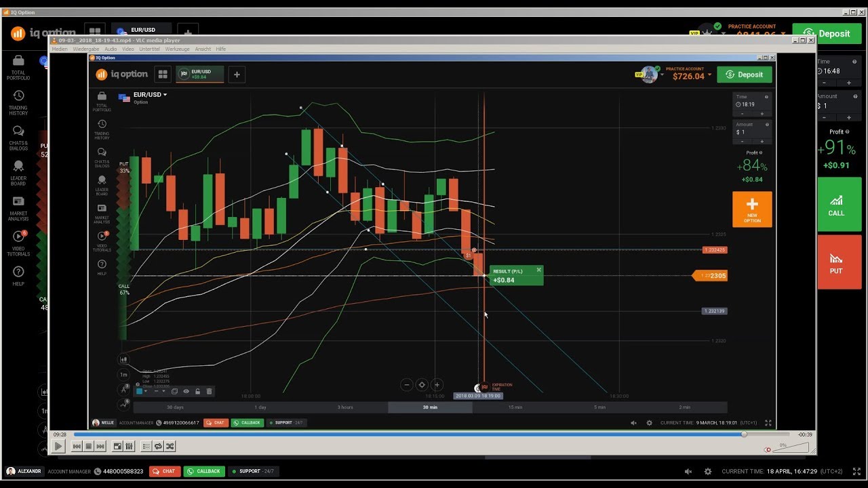Image resolution: width=868 pixels, height=488 pixels.
Task: Select 3 hours chart range tab
Action: tap(345, 407)
